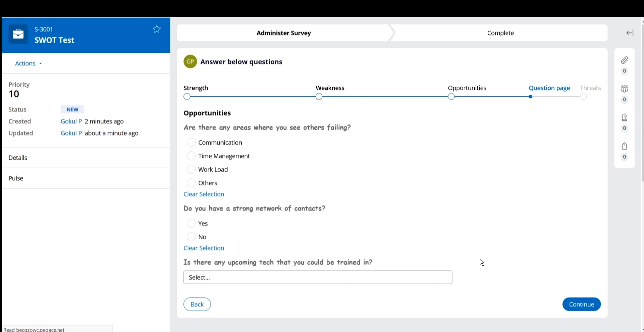
Task: Choose No for strong network question
Action: 191,237
